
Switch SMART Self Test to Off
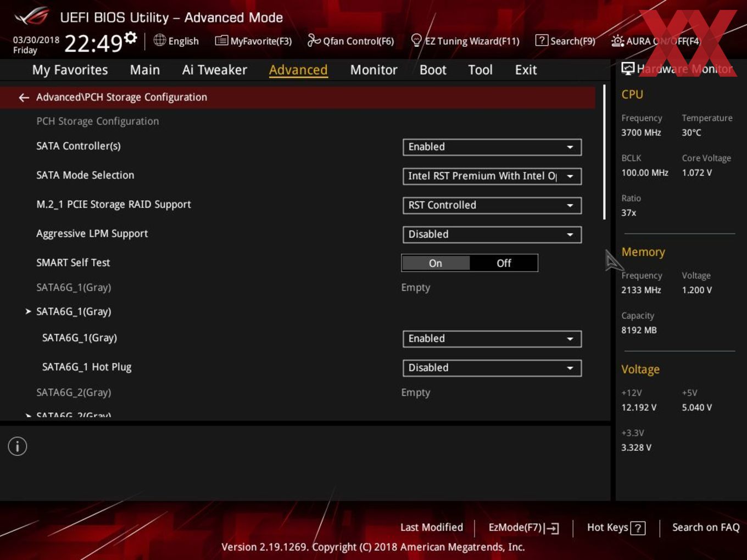504,263
